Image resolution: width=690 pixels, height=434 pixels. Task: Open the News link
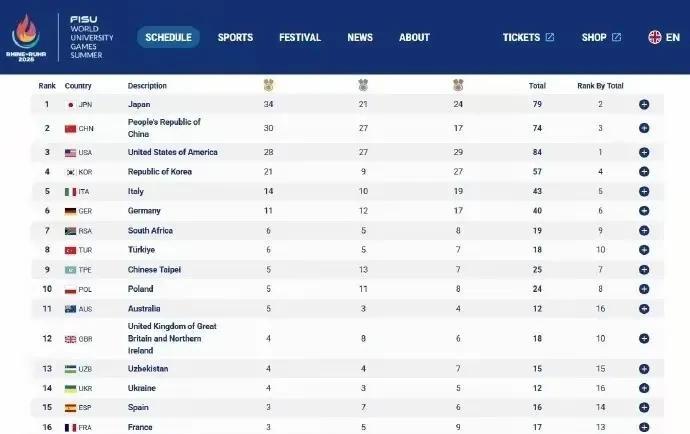(360, 37)
